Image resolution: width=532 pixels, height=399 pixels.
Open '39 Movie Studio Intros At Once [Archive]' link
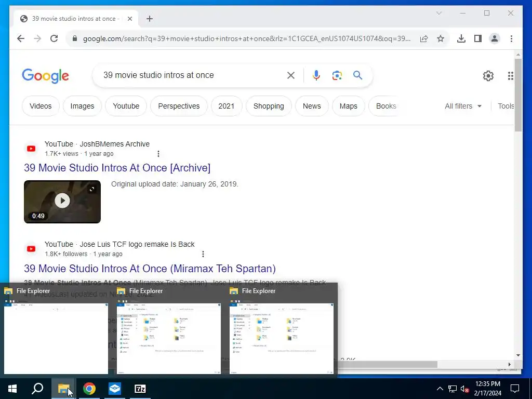[x=117, y=168]
